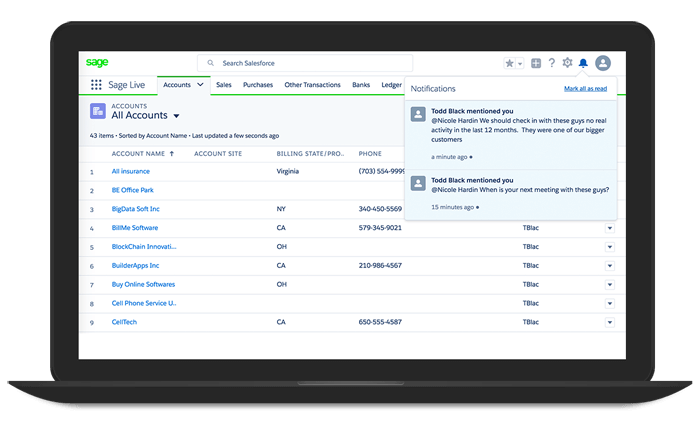The height and width of the screenshot is (422, 700).
Task: Open the user profile avatar
Action: pos(603,63)
